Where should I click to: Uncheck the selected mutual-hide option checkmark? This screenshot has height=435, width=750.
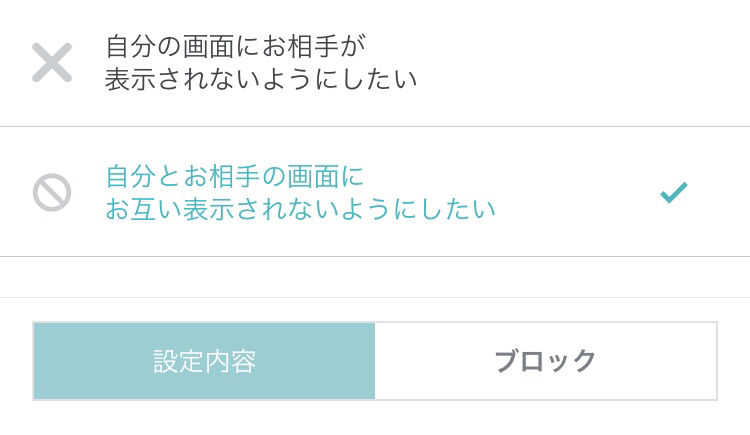[x=674, y=192]
